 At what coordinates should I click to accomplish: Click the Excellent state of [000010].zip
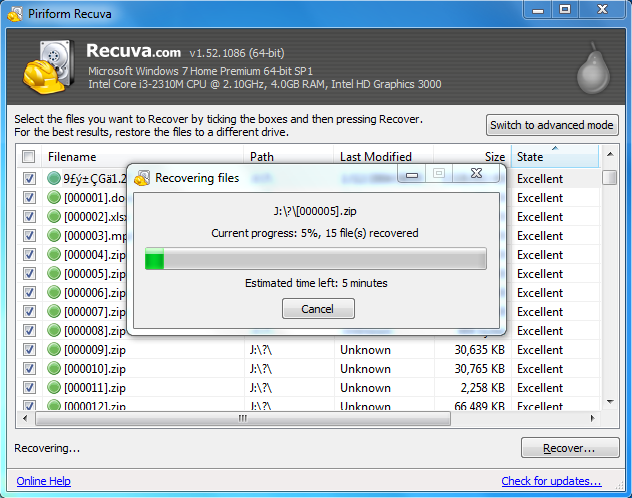(x=540, y=369)
